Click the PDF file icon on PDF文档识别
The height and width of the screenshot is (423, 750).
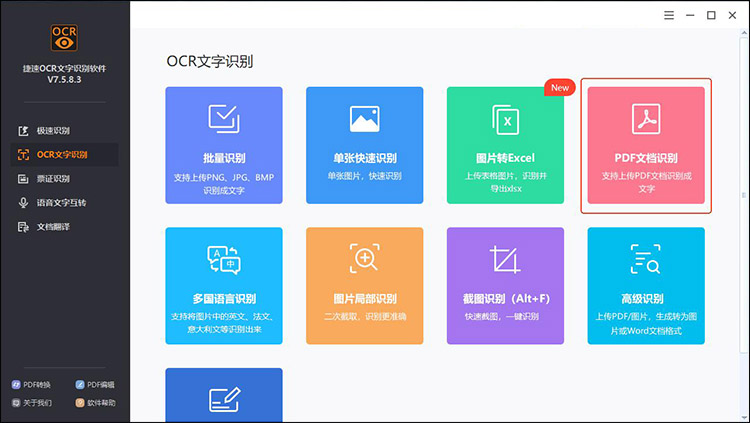(x=646, y=119)
